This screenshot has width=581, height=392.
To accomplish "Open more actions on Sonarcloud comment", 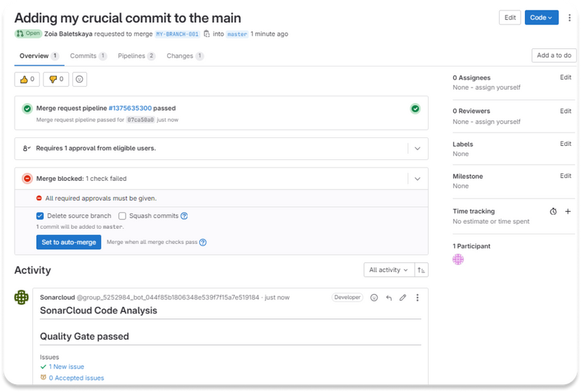I will (418, 297).
